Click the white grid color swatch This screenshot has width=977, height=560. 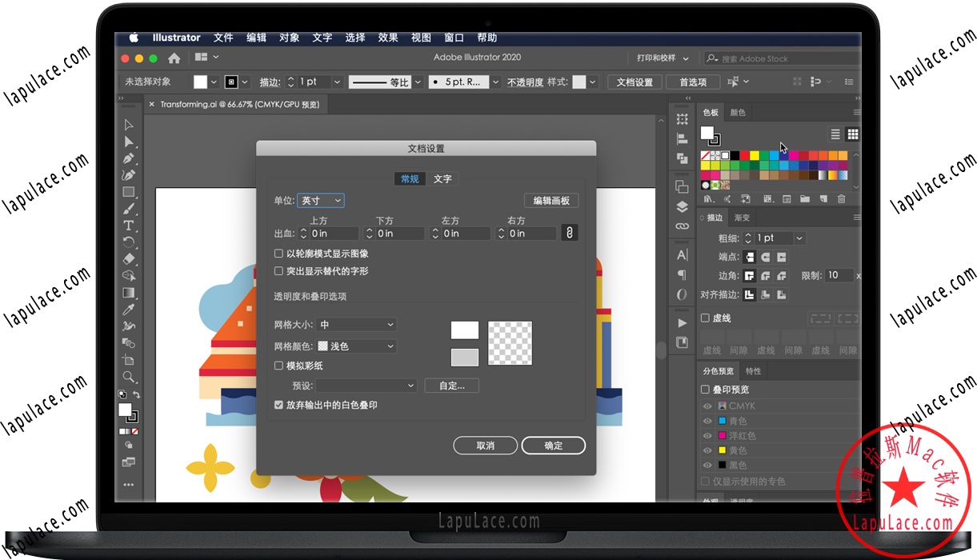point(465,330)
